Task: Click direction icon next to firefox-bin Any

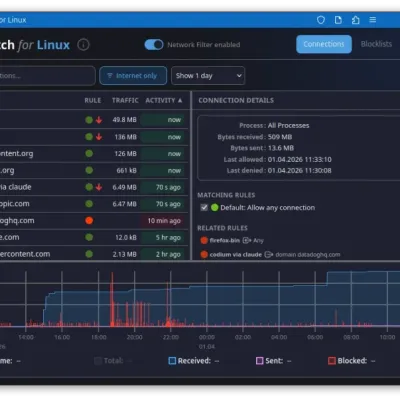Action: coord(247,240)
